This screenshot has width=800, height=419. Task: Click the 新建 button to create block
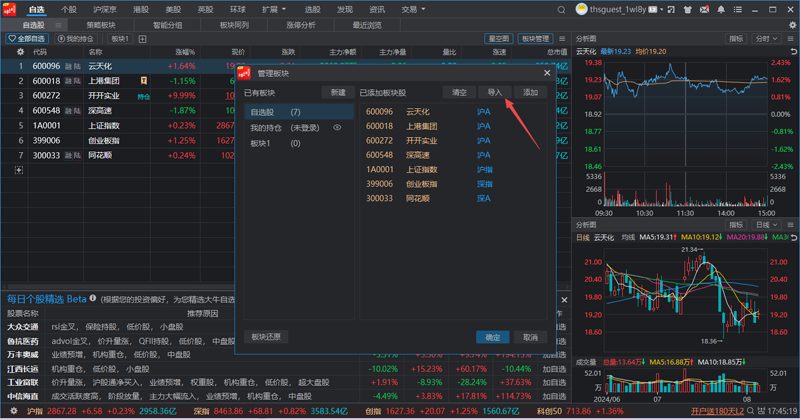[338, 92]
